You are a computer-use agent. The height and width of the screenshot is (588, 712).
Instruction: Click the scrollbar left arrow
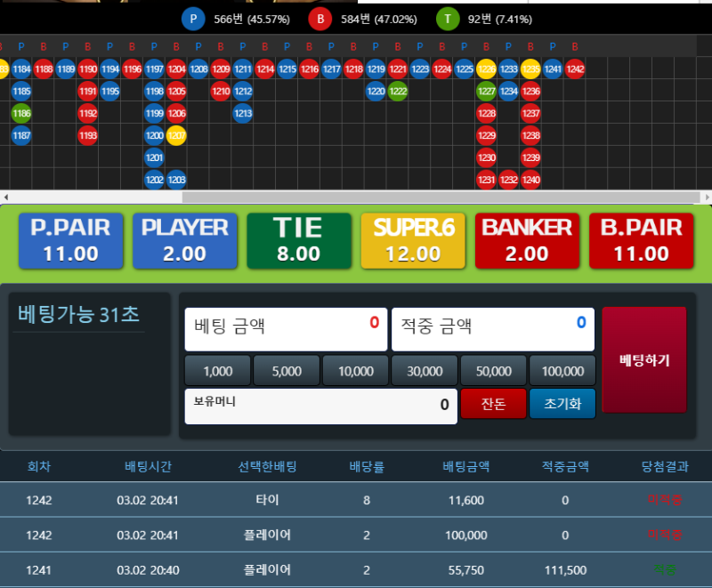click(6, 197)
